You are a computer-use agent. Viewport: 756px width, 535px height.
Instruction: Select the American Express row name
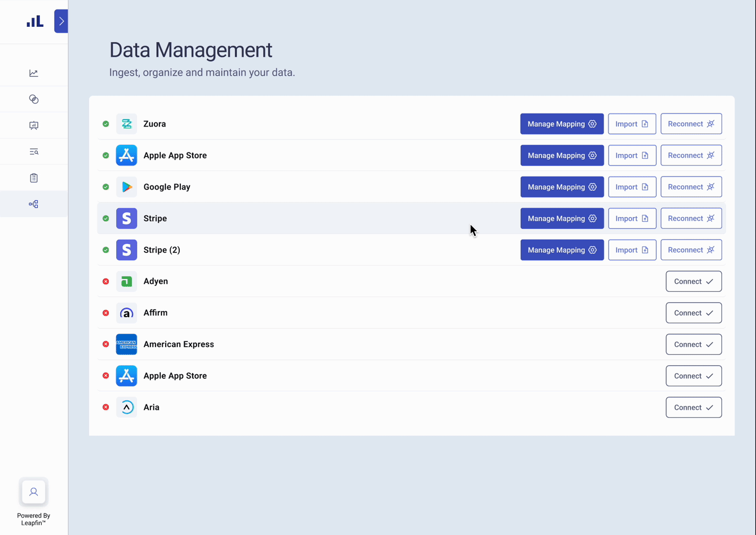(x=179, y=344)
